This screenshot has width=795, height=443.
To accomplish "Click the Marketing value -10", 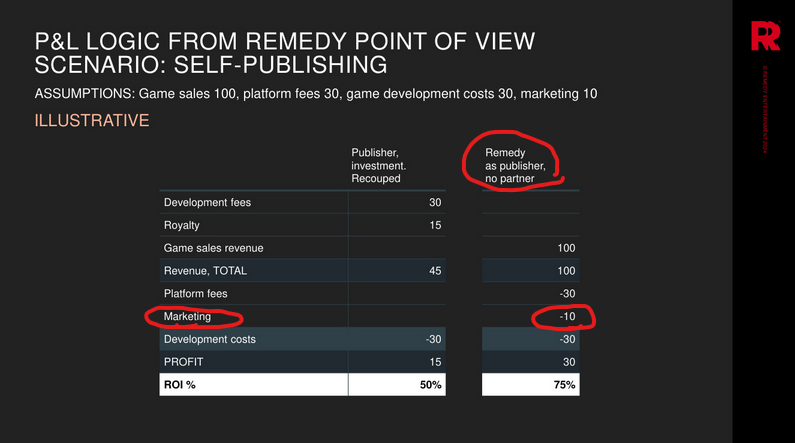I will [567, 316].
